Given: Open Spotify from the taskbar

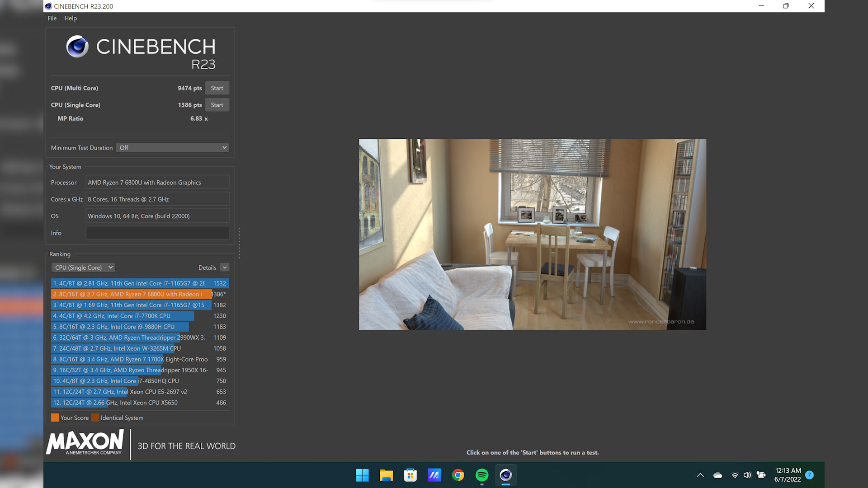Looking at the screenshot, I should click(482, 475).
